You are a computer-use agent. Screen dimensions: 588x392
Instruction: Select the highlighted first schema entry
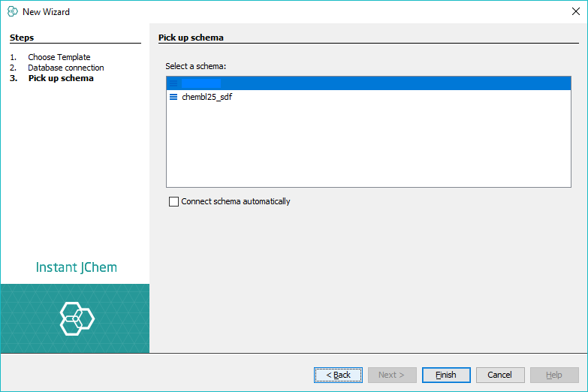(201, 83)
